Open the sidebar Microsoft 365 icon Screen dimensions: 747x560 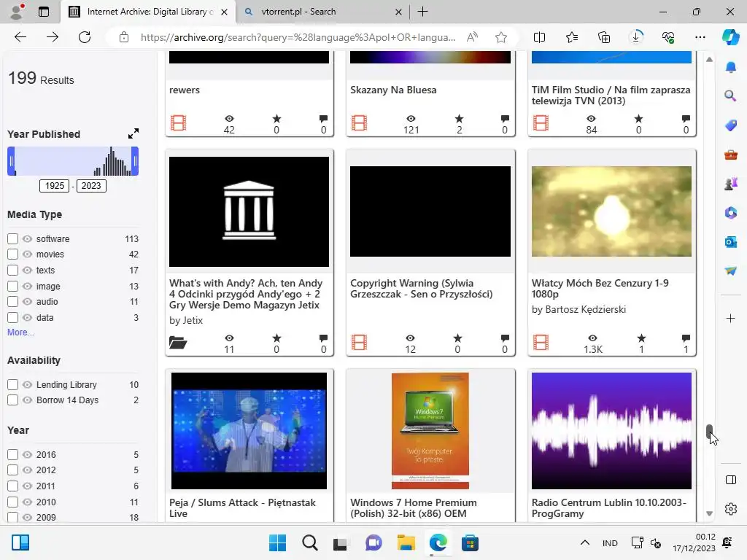pos(730,213)
